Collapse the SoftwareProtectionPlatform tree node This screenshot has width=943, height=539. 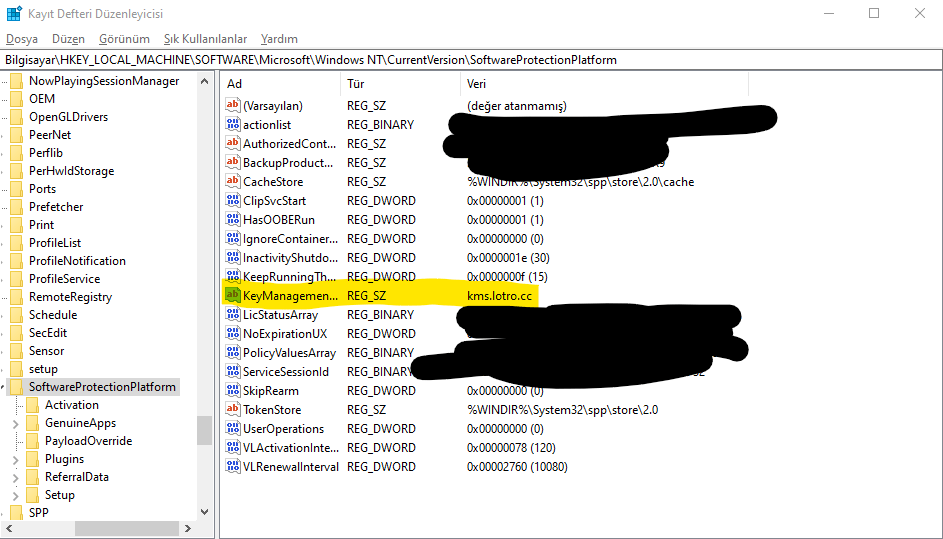point(3,387)
